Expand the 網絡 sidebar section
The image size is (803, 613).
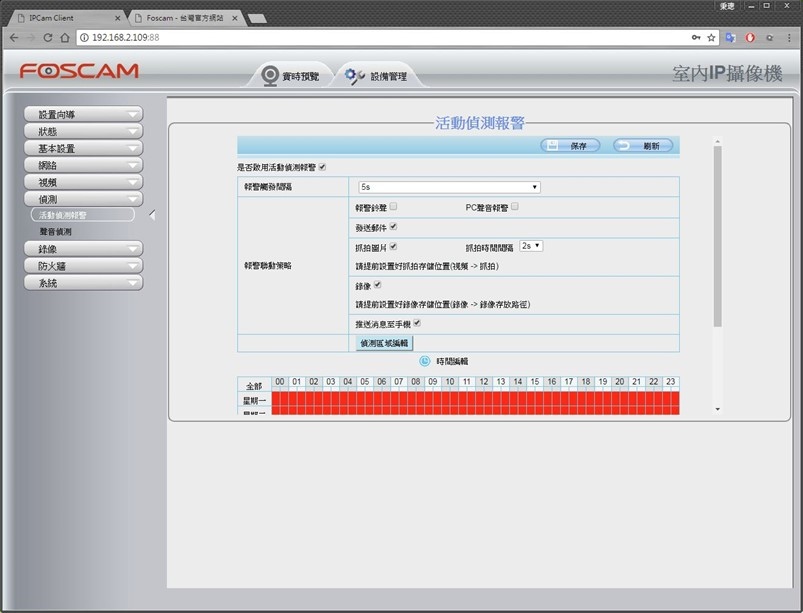(83, 165)
